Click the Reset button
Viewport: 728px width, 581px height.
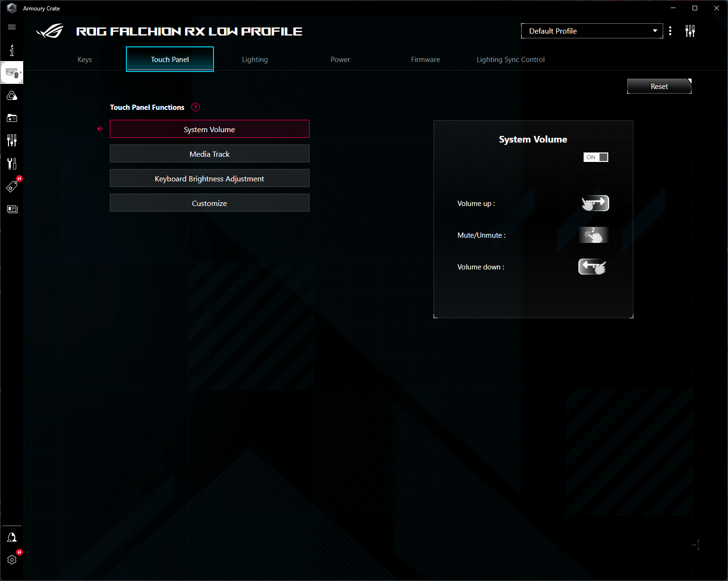point(659,86)
